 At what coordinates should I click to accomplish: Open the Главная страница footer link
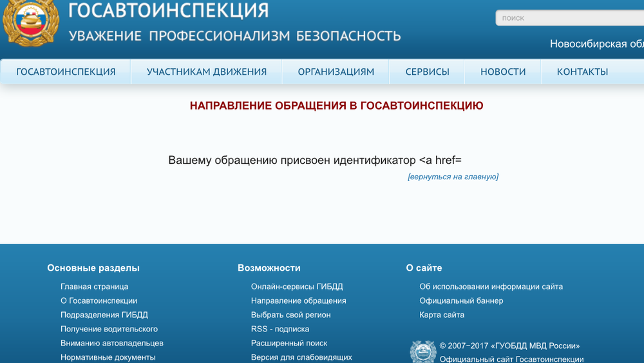click(x=94, y=286)
